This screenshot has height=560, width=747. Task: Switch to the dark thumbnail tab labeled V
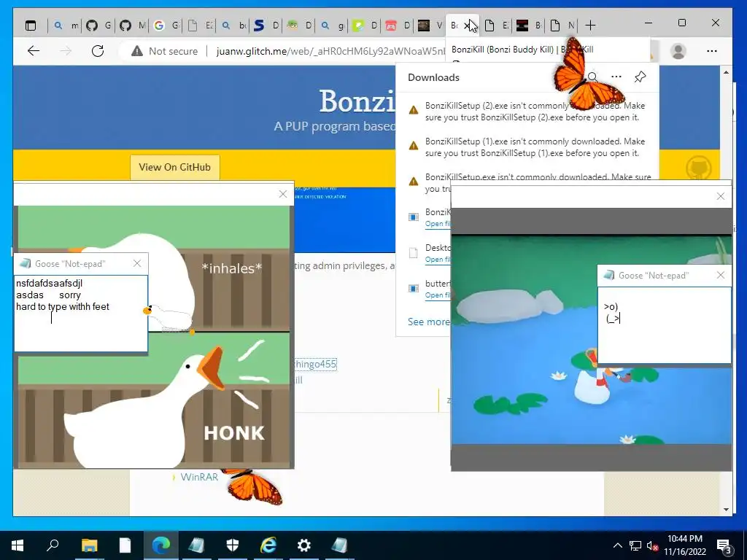(430, 26)
